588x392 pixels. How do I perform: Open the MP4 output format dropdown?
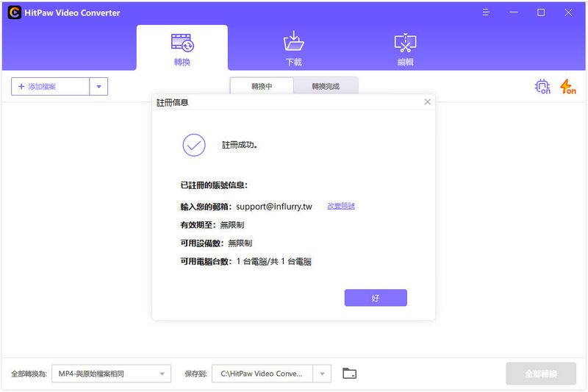point(112,374)
